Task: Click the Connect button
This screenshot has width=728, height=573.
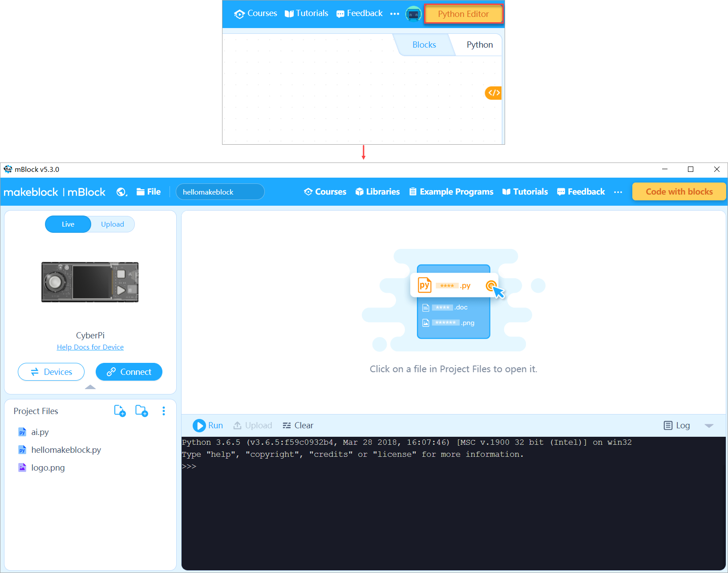Action: click(129, 372)
